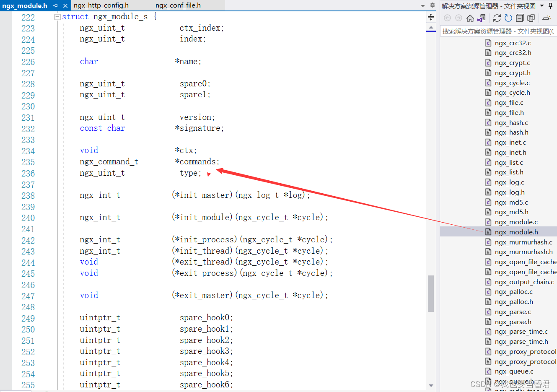This screenshot has width=557, height=392.
Task: Select ngx_cycle.h file
Action: [x=512, y=93]
